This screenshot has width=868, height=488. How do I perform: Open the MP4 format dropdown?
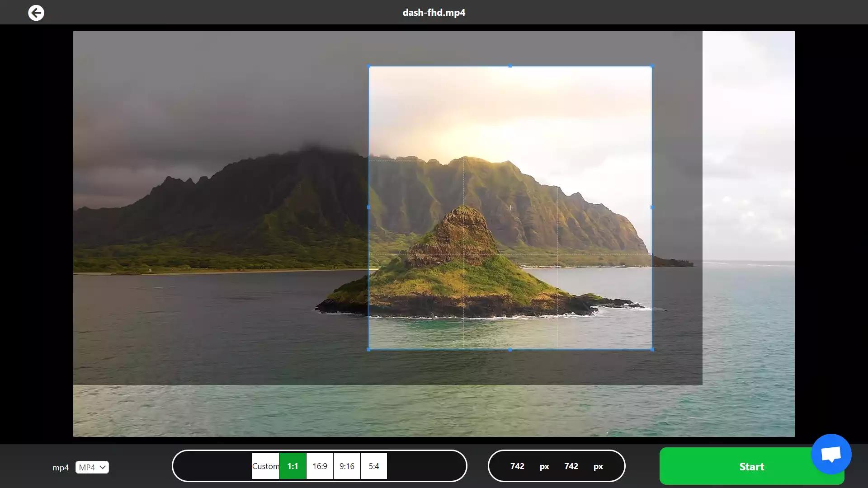[92, 467]
